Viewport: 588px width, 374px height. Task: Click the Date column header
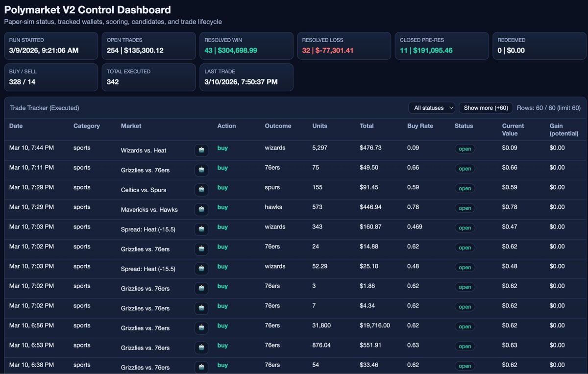(x=16, y=126)
